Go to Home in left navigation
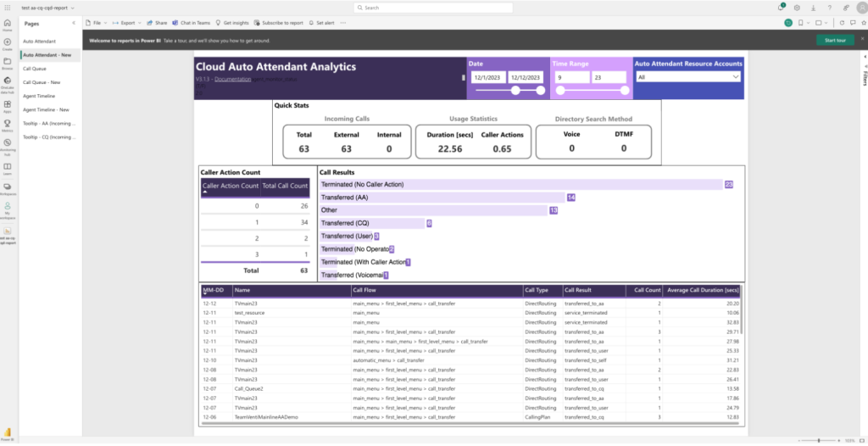This screenshot has width=868, height=446. (7, 25)
